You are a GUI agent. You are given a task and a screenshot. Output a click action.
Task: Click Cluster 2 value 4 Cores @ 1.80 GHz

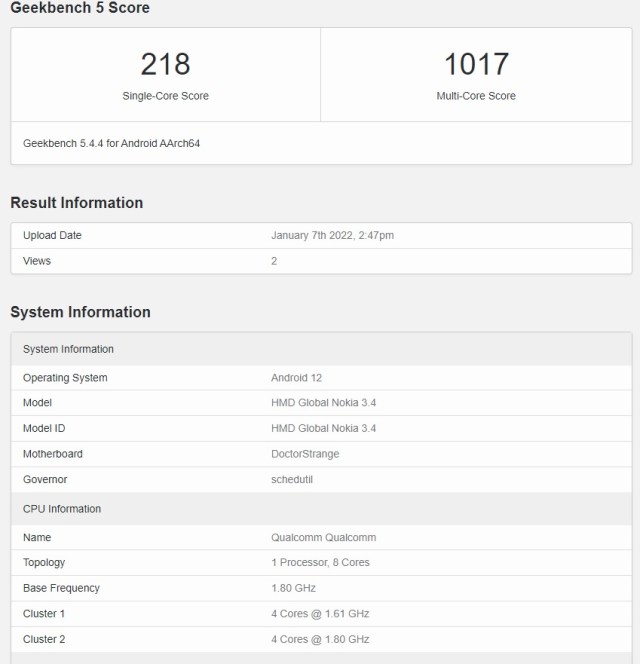[x=320, y=639]
